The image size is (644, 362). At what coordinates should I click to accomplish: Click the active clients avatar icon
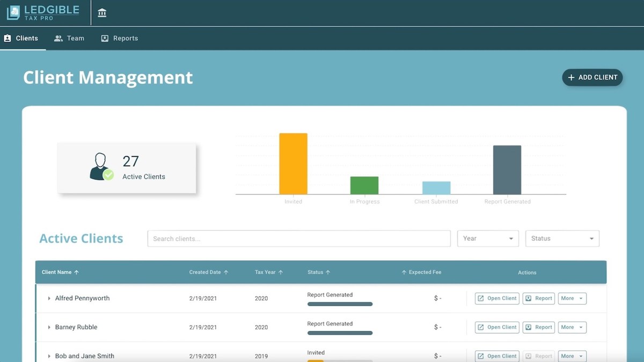pyautogui.click(x=101, y=167)
